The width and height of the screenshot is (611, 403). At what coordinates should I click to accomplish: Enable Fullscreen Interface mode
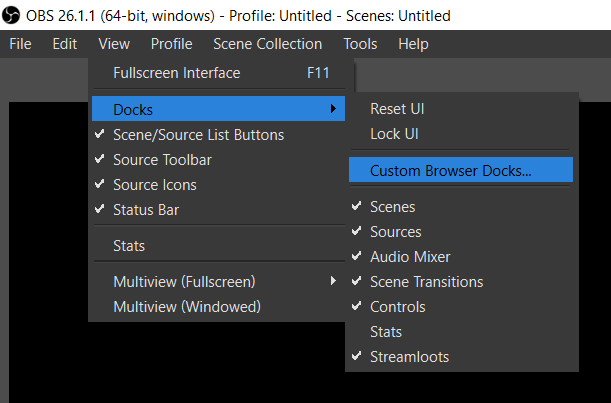click(176, 73)
